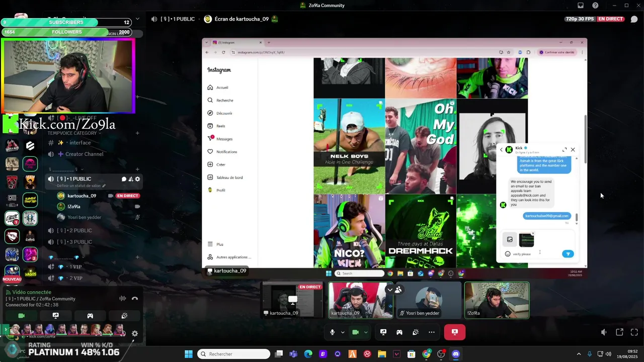Open Google Chrome in the taskbar
The height and width of the screenshot is (362, 644).
[427, 354]
